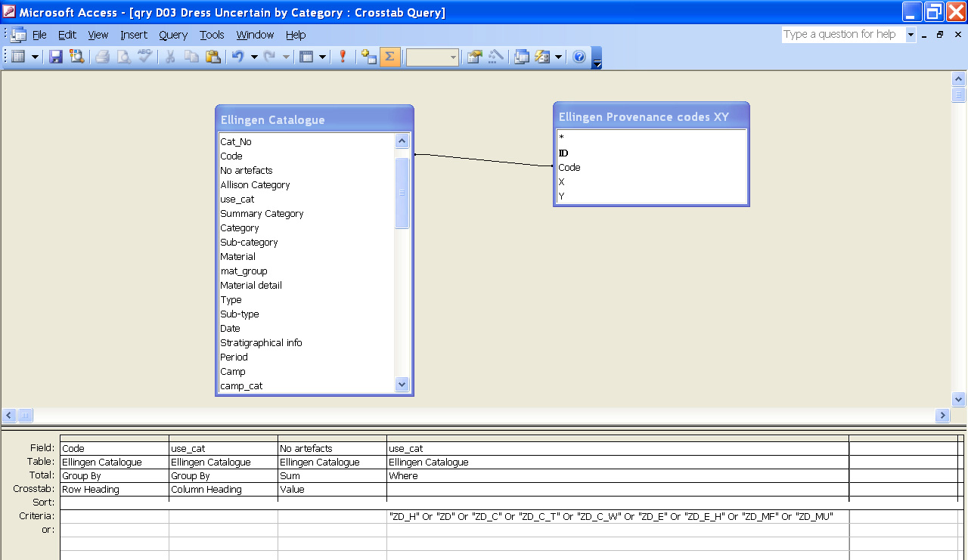Screen dimensions: 968x560
Task: Toggle the Totals sigma button
Action: click(x=390, y=57)
